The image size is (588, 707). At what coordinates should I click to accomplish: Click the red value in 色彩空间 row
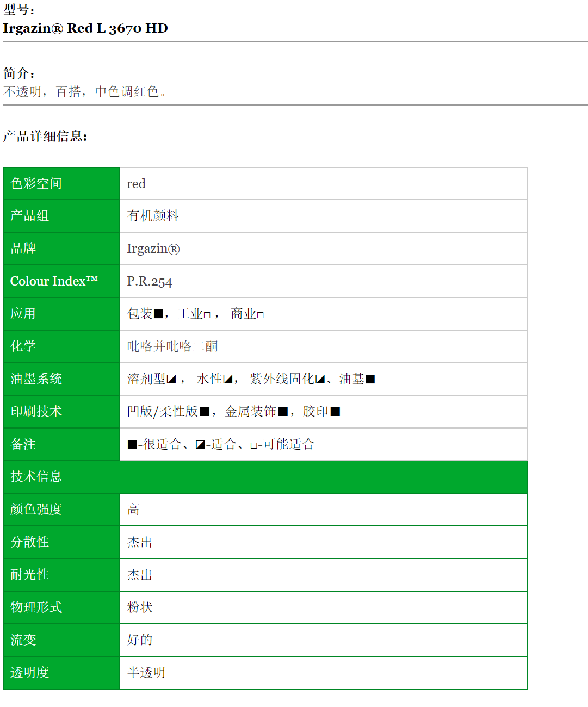(137, 183)
